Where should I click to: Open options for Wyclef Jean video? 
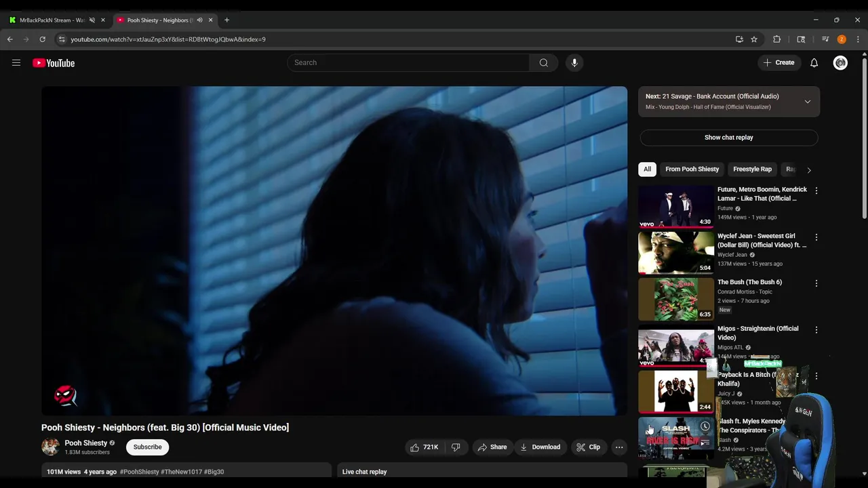(816, 237)
